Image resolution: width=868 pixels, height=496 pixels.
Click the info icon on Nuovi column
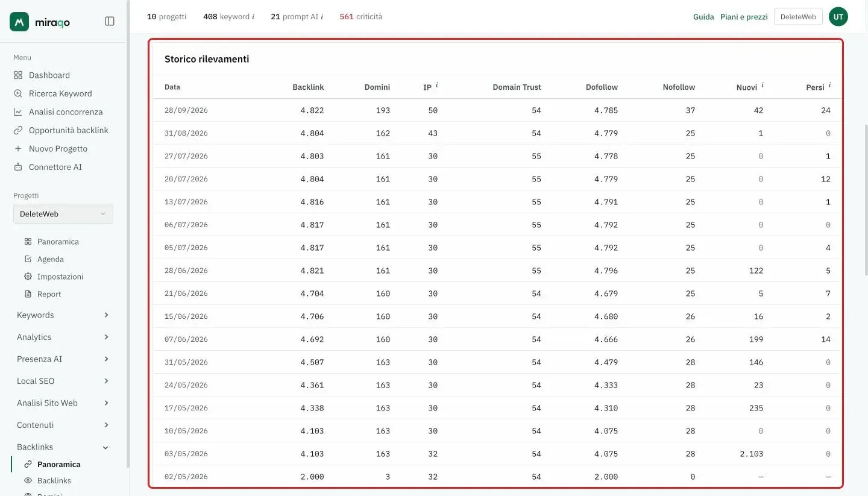pos(762,85)
